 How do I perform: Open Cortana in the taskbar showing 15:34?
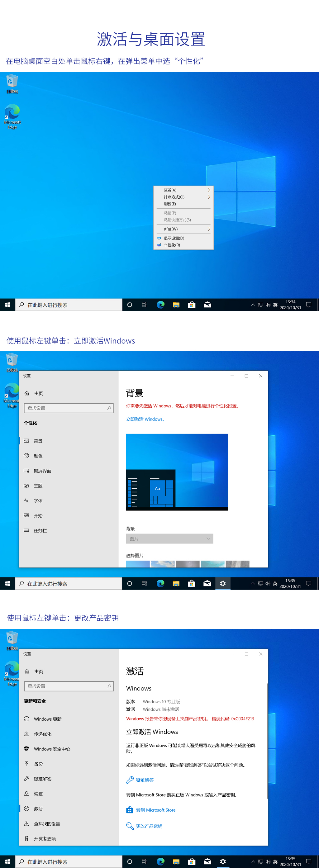(x=130, y=305)
